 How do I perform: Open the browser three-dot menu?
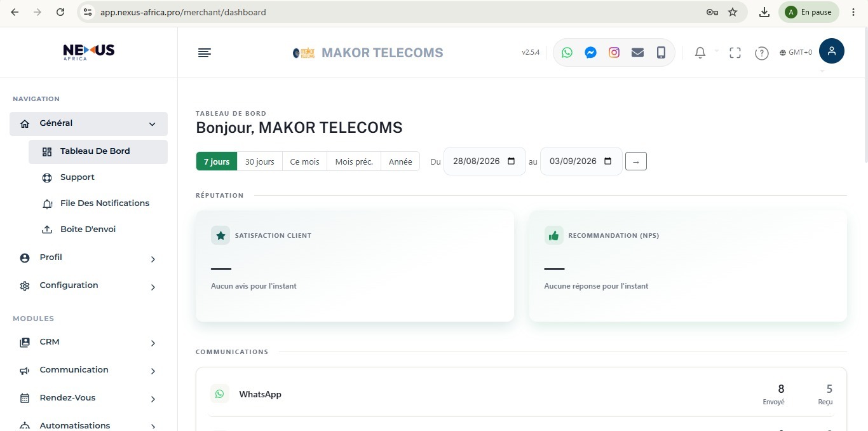click(x=853, y=12)
